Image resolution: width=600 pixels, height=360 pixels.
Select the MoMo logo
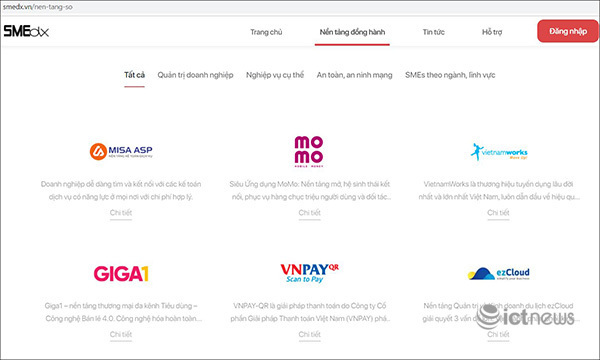pyautogui.click(x=309, y=151)
